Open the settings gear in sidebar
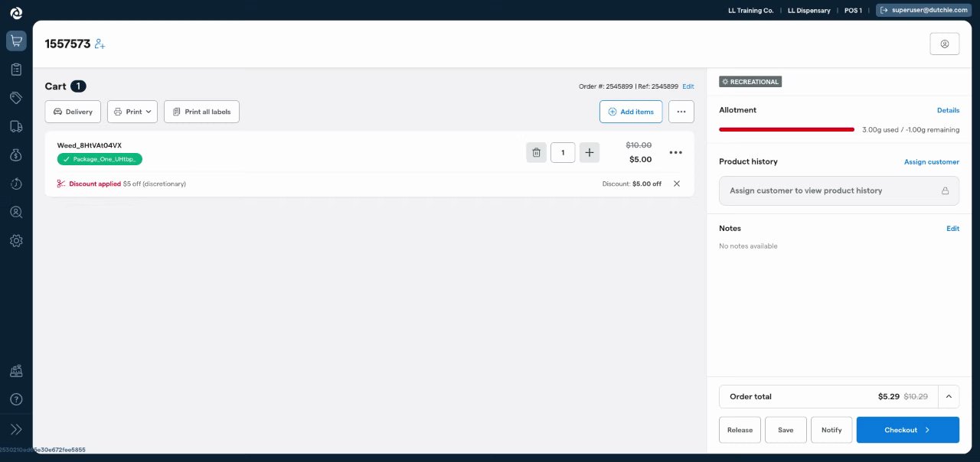The image size is (980, 462). point(16,240)
